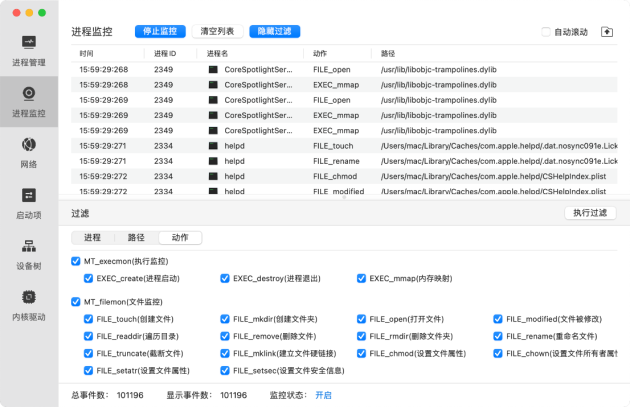Viewport: 630px width, 407px height.
Task: Click the 停止监控 button
Action: 160,31
